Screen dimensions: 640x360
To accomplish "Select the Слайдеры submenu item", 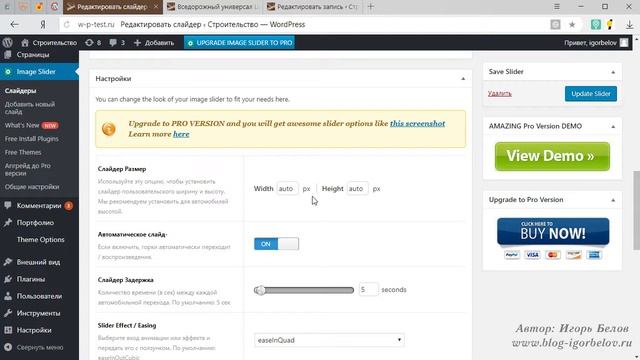I will (20, 91).
